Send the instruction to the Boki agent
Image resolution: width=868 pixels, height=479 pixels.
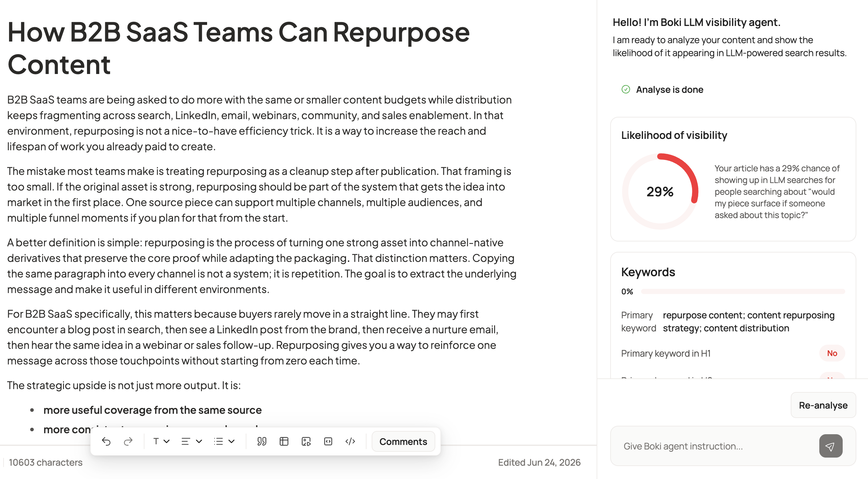pyautogui.click(x=831, y=446)
